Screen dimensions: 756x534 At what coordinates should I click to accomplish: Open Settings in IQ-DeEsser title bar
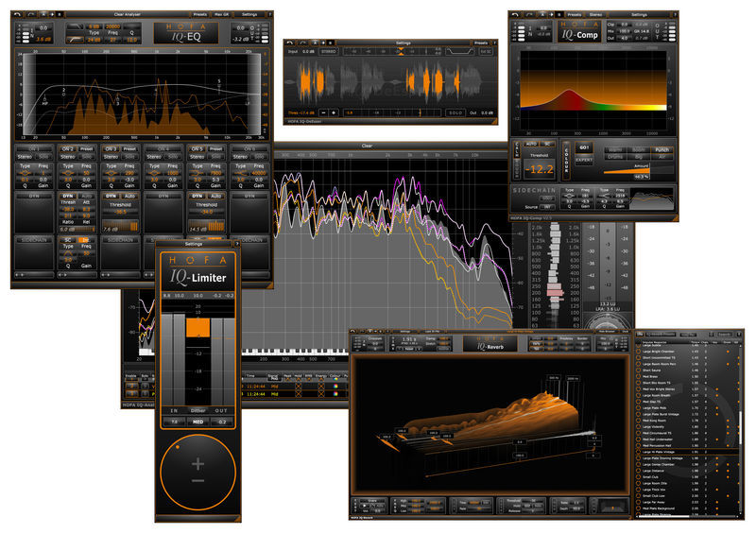tap(404, 43)
